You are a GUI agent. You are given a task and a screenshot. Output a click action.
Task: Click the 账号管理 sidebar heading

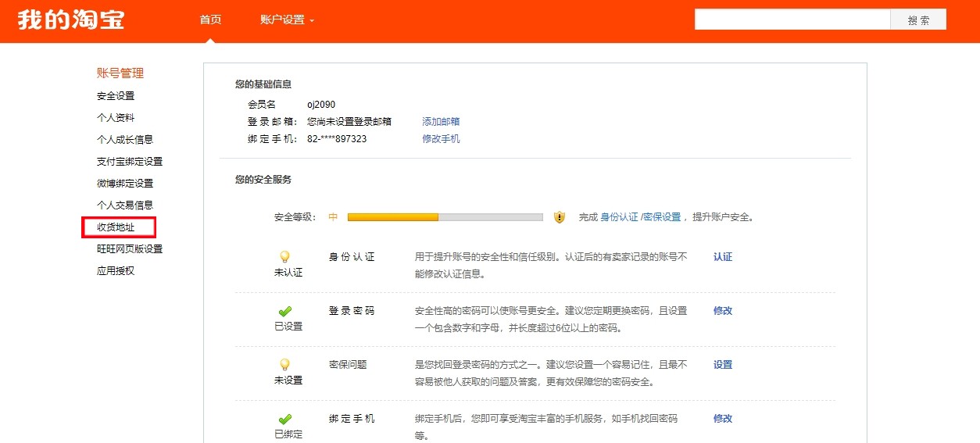120,73
